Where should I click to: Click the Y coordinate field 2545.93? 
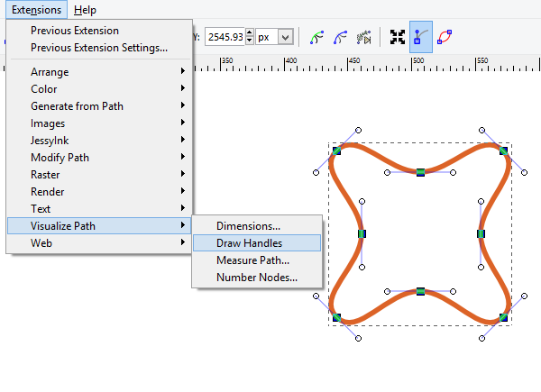[x=225, y=37]
